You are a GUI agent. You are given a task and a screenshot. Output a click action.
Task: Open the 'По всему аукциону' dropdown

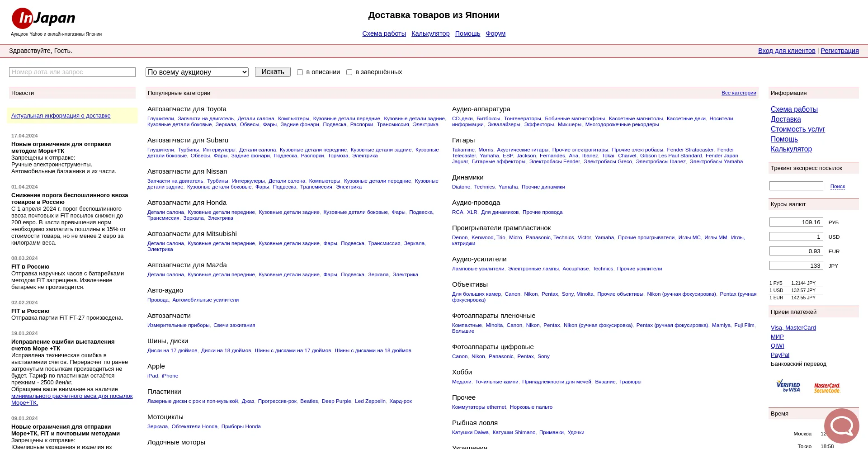pos(197,72)
